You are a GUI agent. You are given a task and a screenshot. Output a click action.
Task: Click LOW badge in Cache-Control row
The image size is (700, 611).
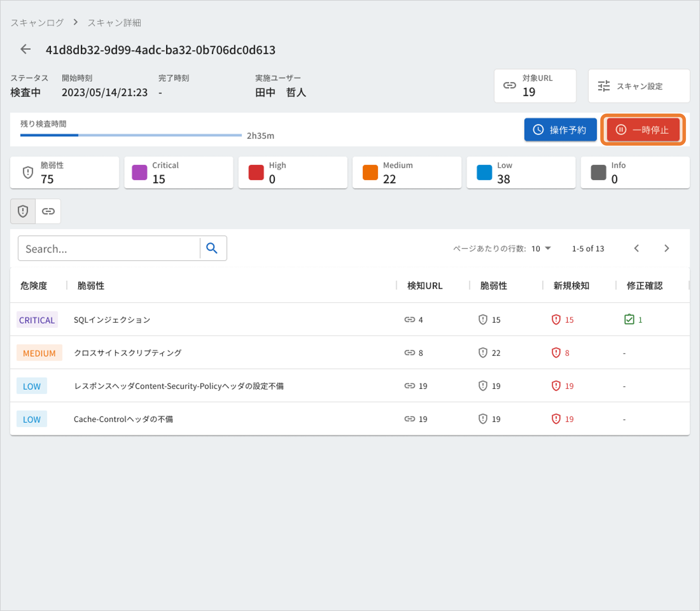pos(32,419)
